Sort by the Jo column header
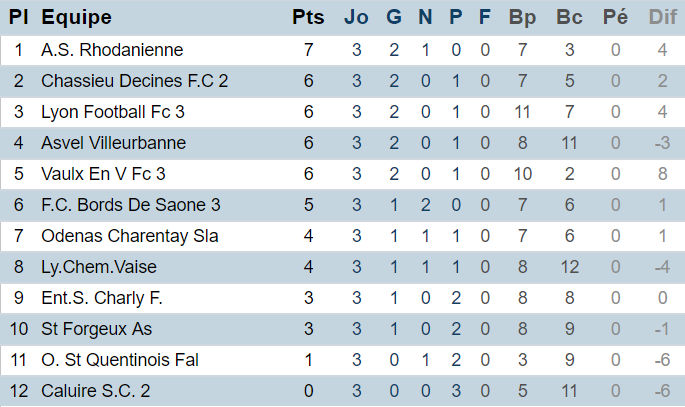Image resolution: width=685 pixels, height=407 pixels. pos(356,17)
